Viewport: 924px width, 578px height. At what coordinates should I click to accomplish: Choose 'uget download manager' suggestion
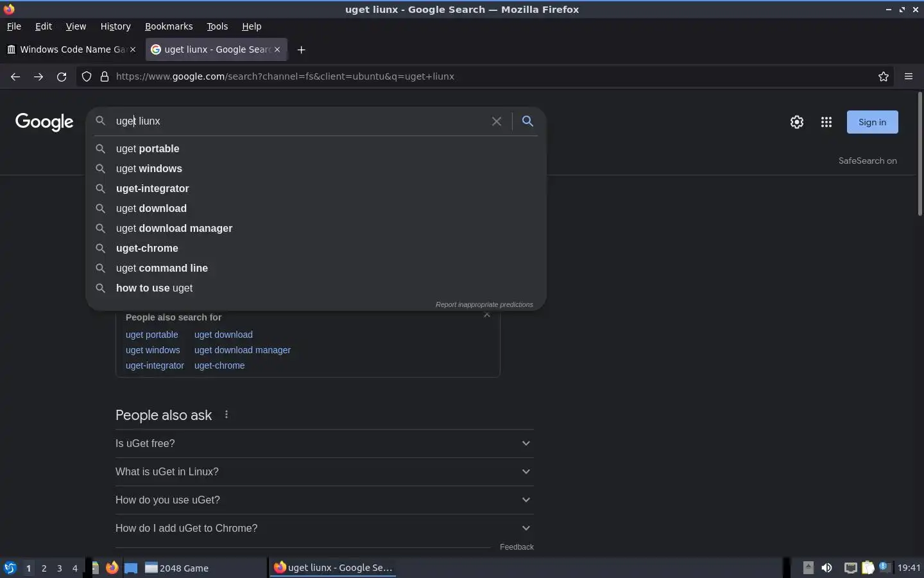(x=316, y=229)
